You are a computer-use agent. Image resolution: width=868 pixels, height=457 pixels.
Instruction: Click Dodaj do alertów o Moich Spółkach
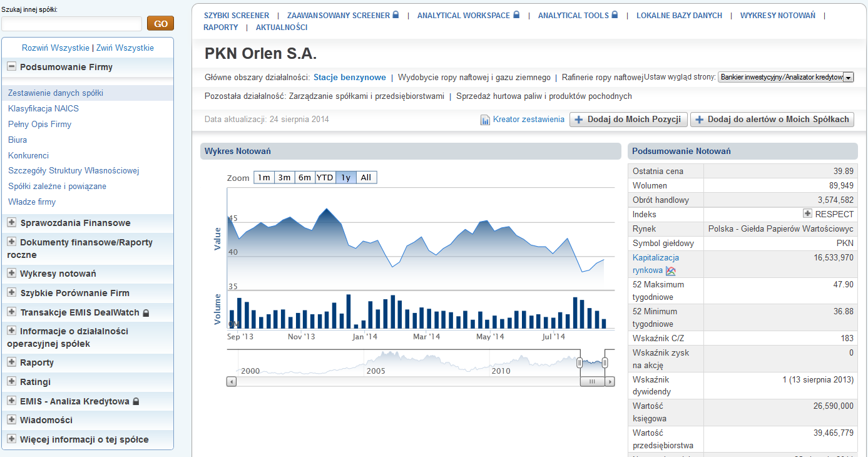pyautogui.click(x=772, y=120)
